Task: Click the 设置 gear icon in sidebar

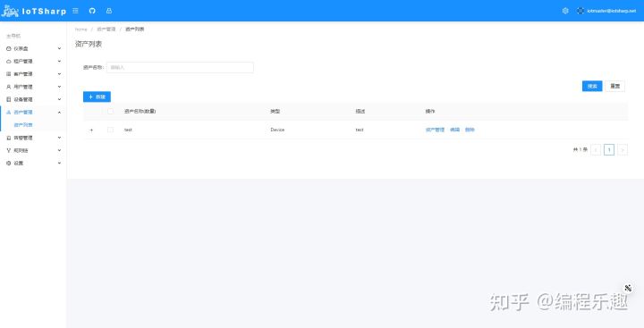Action: (x=9, y=163)
